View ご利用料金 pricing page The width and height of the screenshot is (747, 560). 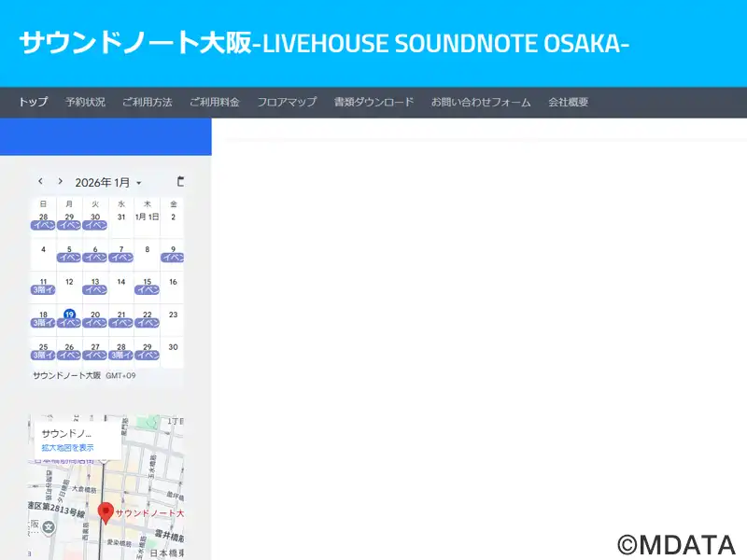(x=214, y=102)
